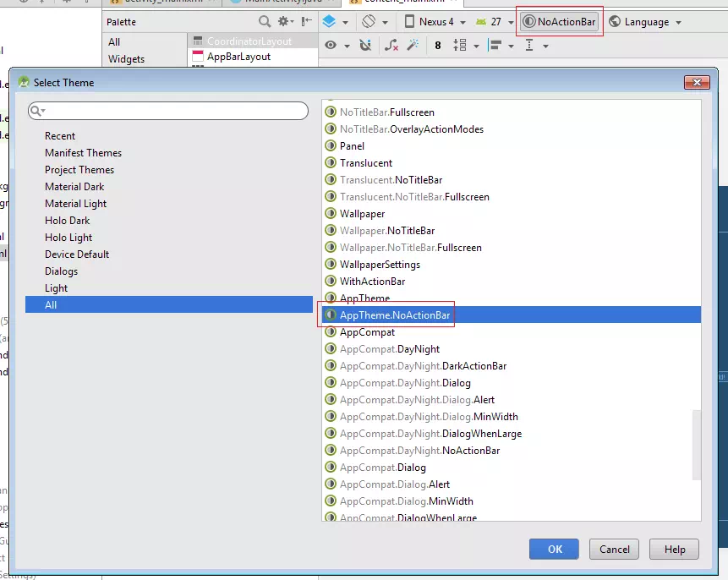Toggle the eye view options icon

tap(331, 46)
